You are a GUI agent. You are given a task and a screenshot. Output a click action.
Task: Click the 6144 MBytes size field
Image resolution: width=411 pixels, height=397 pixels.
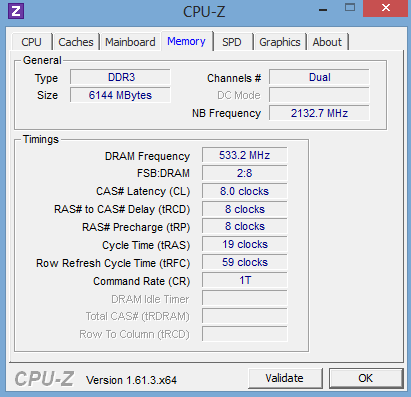point(120,95)
